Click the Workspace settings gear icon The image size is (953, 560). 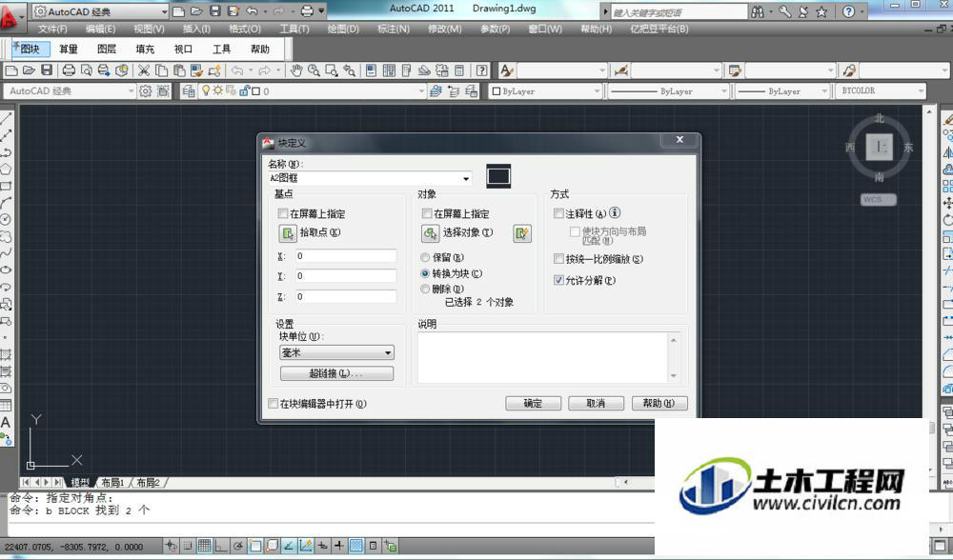(x=145, y=91)
